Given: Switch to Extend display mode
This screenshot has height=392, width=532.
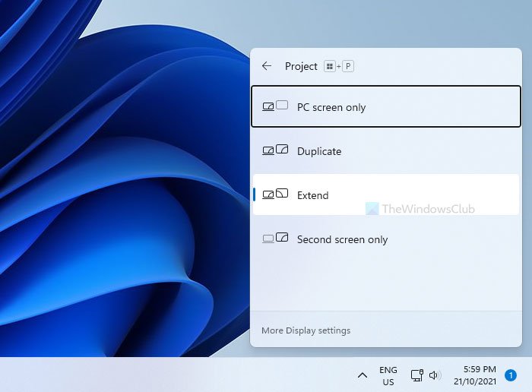Looking at the screenshot, I should point(386,194).
